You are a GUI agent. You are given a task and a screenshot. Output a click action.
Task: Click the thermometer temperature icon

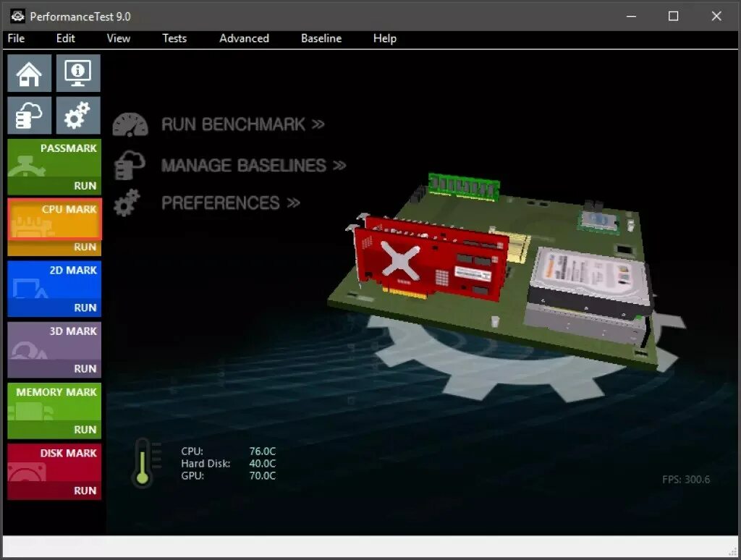[x=143, y=462]
